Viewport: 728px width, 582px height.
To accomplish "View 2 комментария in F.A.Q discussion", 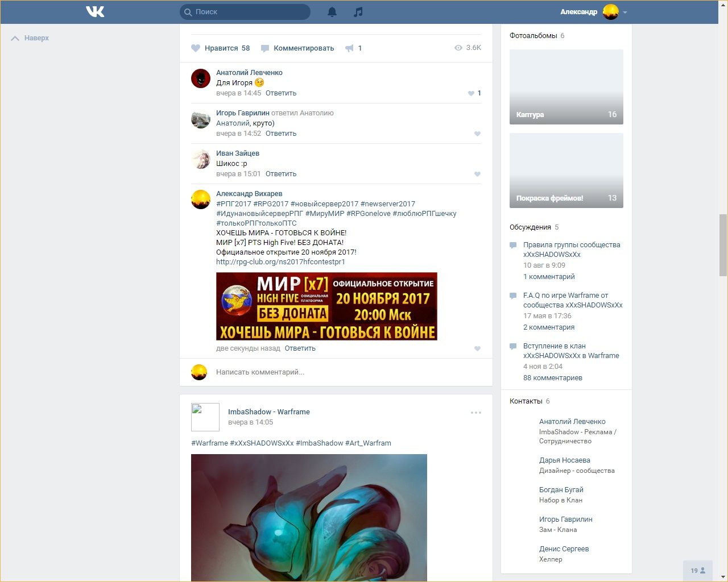I will (549, 327).
